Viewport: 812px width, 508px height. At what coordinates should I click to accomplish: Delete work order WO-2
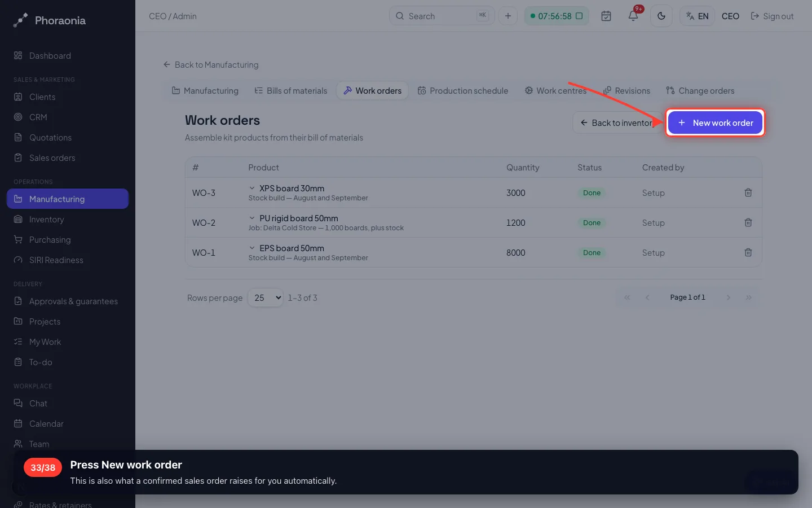[748, 222]
